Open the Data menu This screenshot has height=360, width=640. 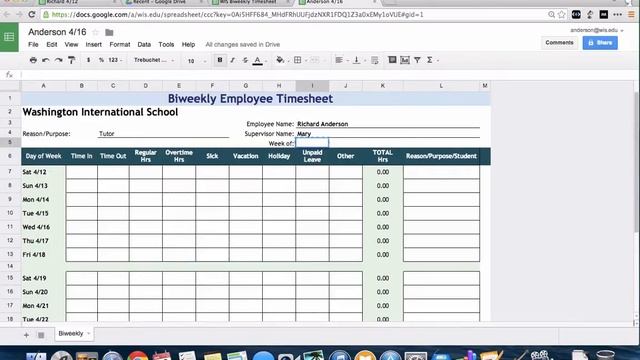coord(144,44)
